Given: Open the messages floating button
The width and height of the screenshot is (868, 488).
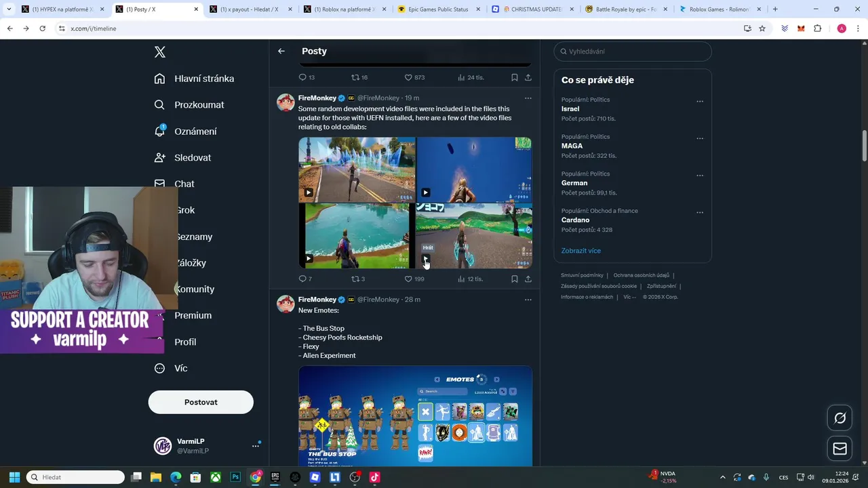Looking at the screenshot, I should pos(840,449).
